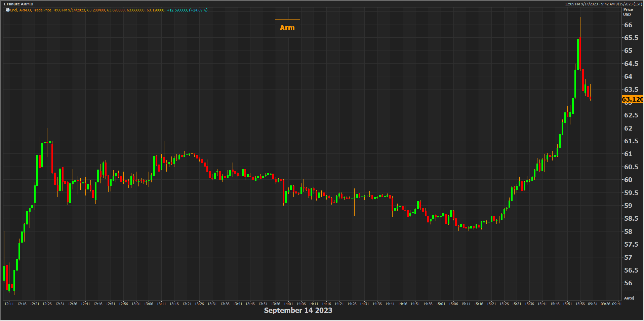Click the date range text at top right

pyautogui.click(x=603, y=4)
